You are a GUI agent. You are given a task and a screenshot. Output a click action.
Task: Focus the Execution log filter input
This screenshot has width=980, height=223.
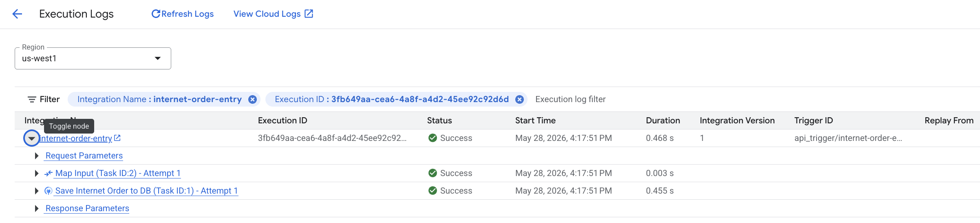[571, 99]
